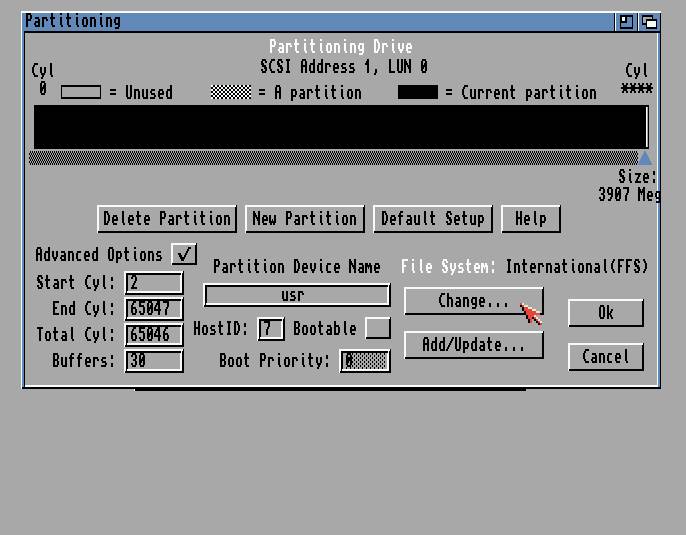Dismiss the dialog with Cancel

click(x=605, y=357)
